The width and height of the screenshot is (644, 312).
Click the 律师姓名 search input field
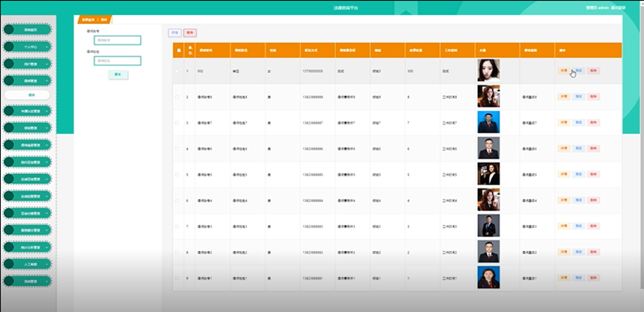(118, 61)
